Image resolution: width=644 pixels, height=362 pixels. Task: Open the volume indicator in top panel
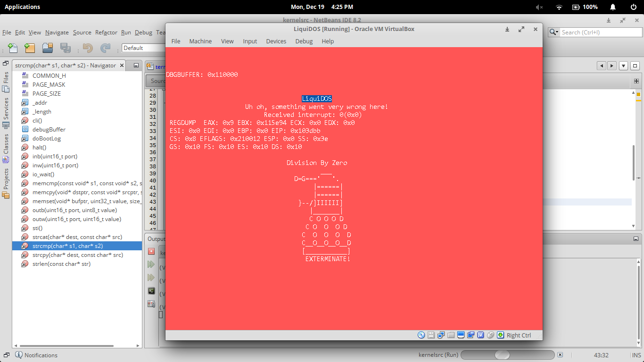pyautogui.click(x=539, y=7)
